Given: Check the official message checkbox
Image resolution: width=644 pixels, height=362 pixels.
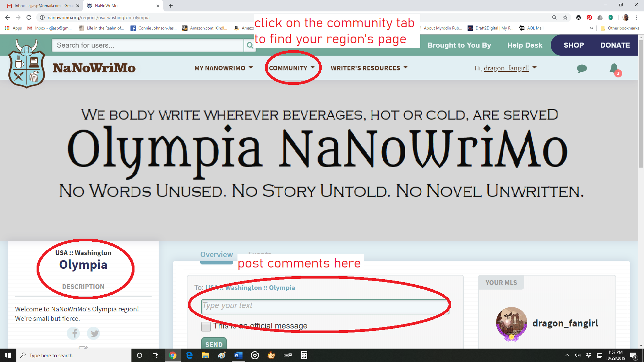Looking at the screenshot, I should click(206, 326).
